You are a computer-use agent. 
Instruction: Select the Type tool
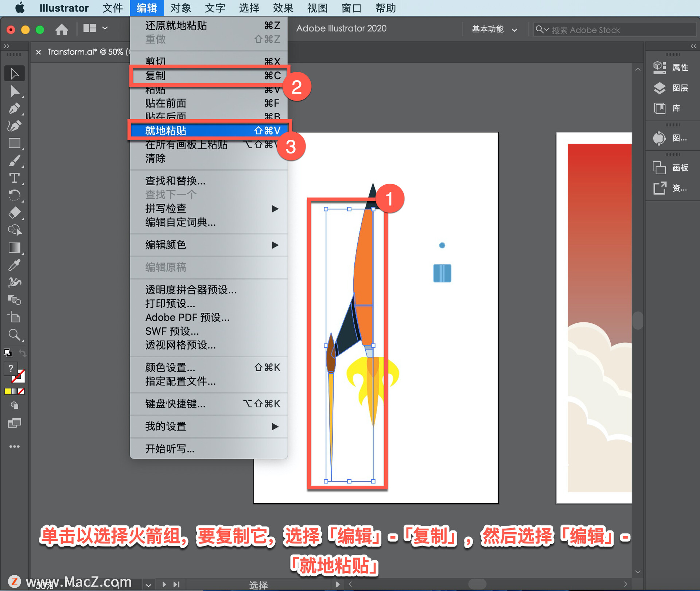pos(14,178)
